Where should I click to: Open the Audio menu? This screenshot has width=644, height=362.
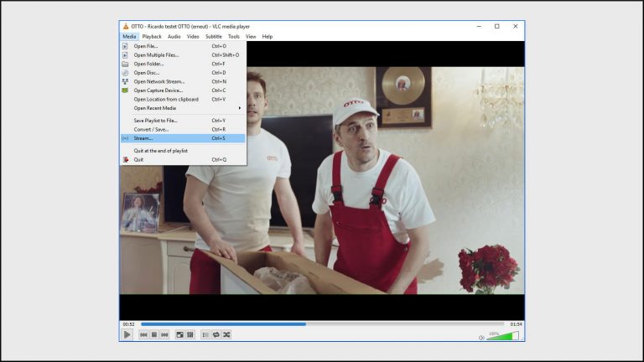click(x=174, y=37)
